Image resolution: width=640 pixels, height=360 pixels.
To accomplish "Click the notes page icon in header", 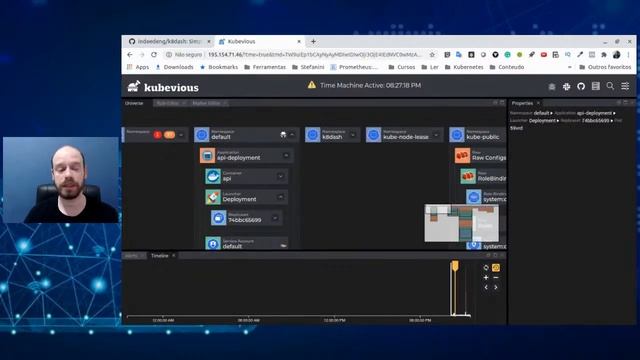I will [x=596, y=86].
